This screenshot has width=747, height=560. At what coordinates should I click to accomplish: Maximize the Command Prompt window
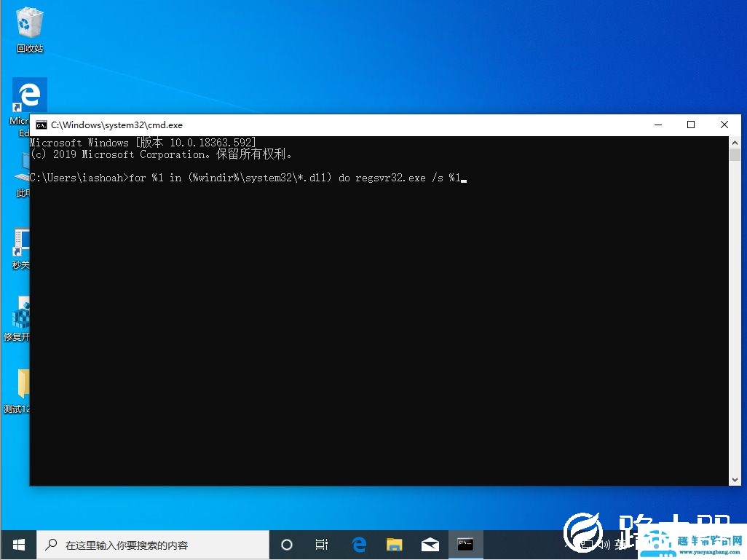(691, 125)
